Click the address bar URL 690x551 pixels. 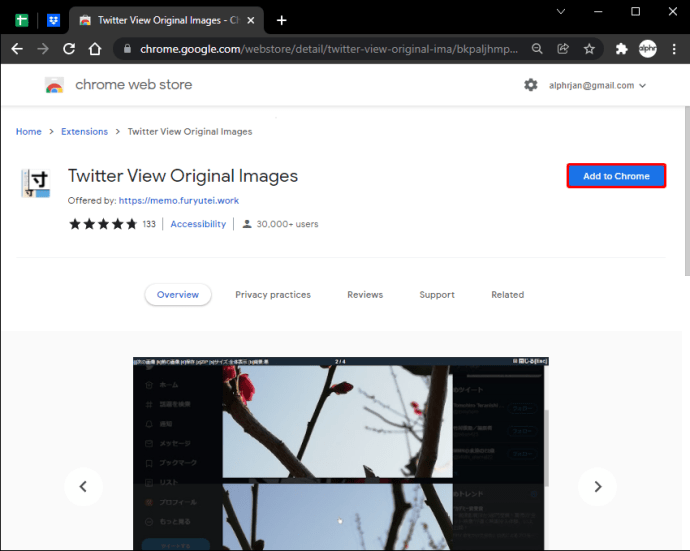click(x=329, y=49)
